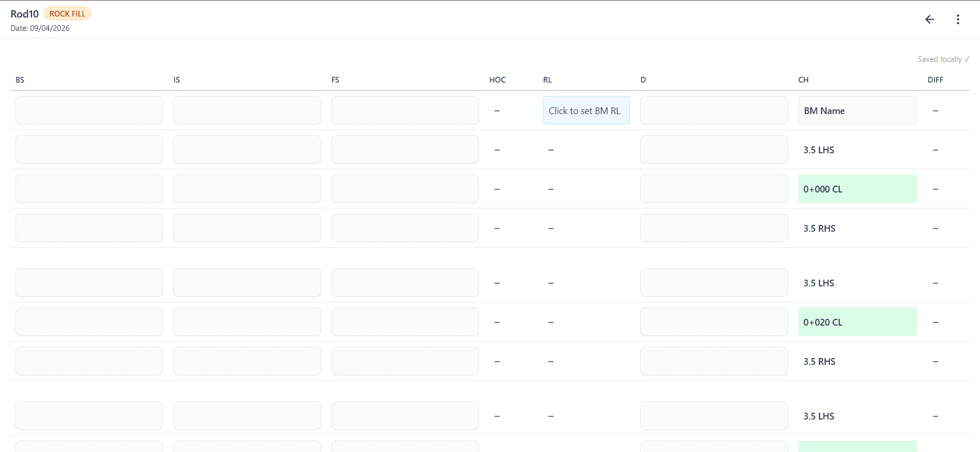Click to set BM RL
The width and height of the screenshot is (980, 452).
coord(586,110)
